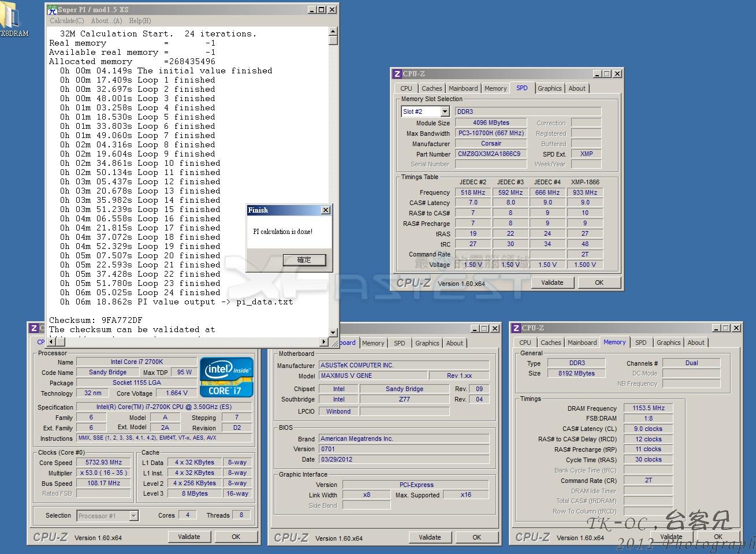
Task: Select the Core Speed 5732.93 MHz value
Action: [104, 462]
